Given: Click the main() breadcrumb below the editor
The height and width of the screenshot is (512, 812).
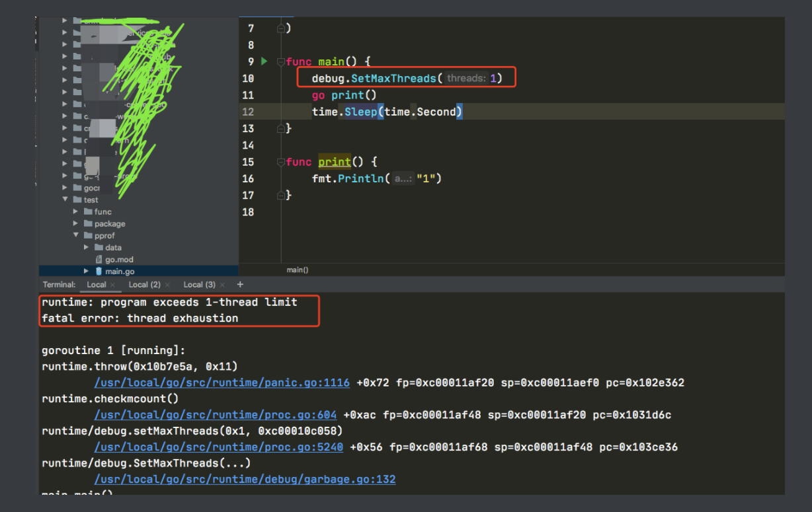Looking at the screenshot, I should 296,270.
